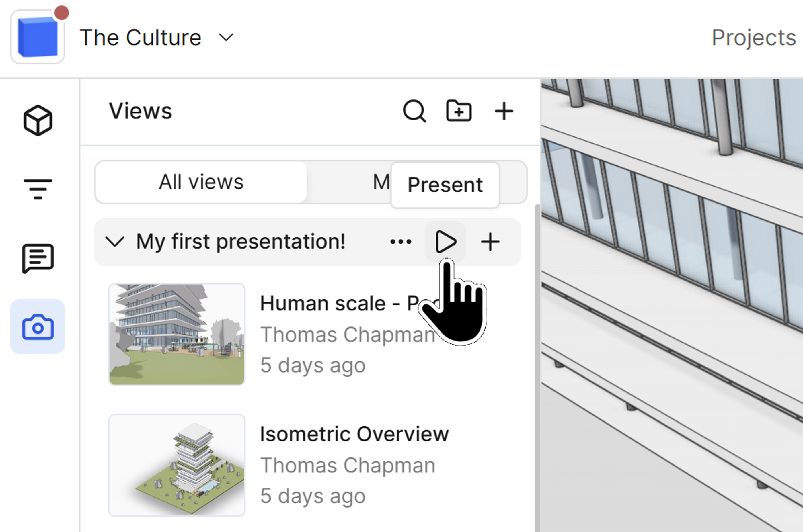Add view to My first presentation group
Screen dimensions: 803x532
click(x=490, y=242)
